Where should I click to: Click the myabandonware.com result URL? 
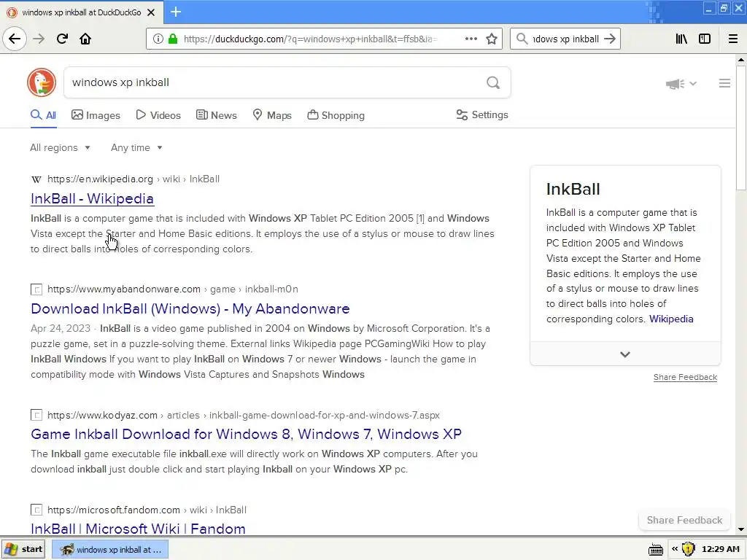coord(172,289)
